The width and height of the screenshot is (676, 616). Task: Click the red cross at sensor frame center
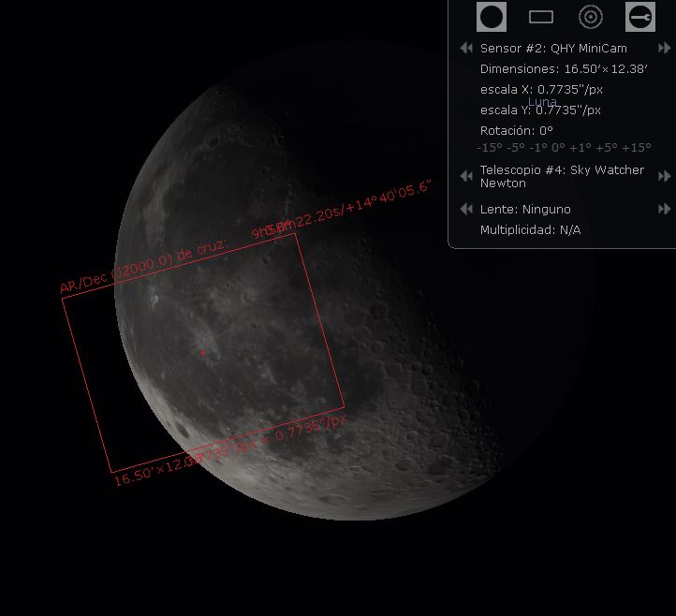point(202,353)
